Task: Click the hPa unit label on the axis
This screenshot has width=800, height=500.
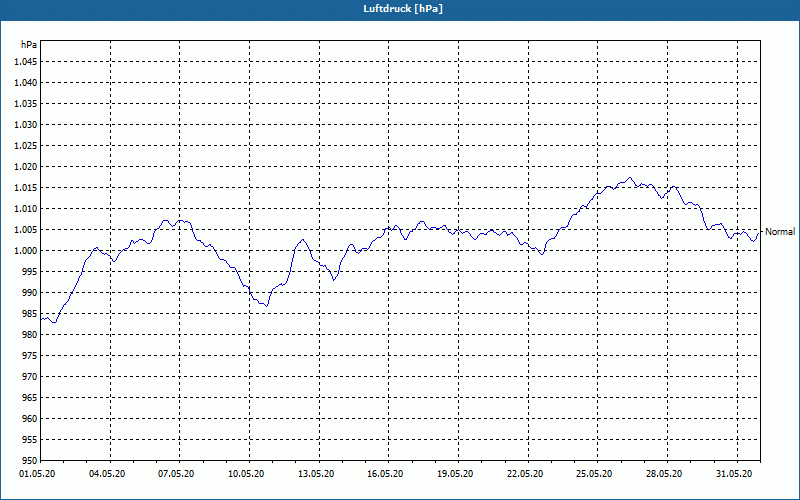Action: pos(29,44)
